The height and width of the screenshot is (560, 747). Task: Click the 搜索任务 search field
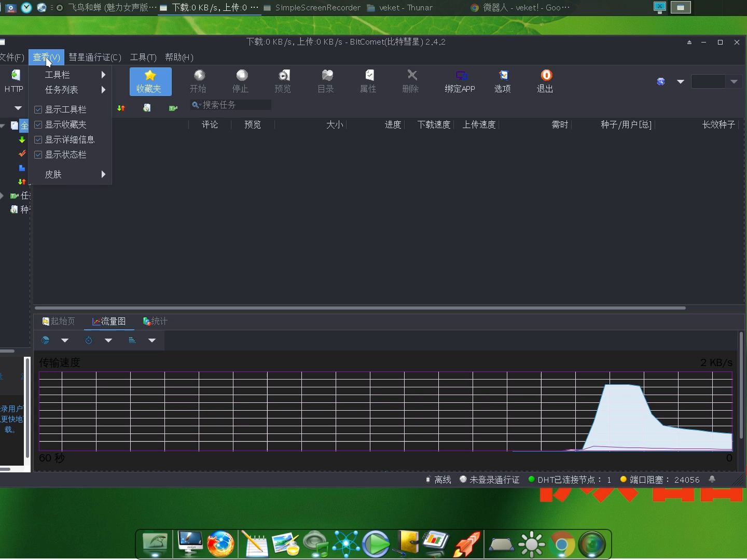pyautogui.click(x=230, y=105)
